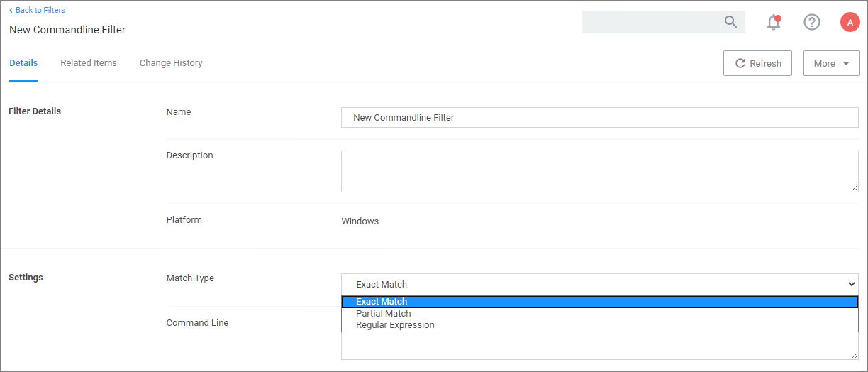Choose Partial Match from list
Screen dimensions: 868x372
384,314
